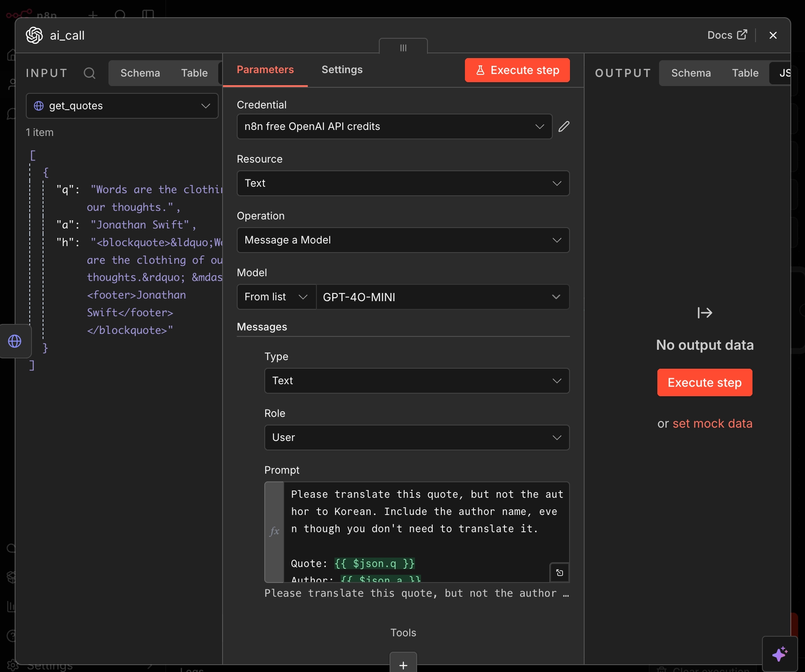Click the ai_call node title
This screenshot has width=805, height=672.
pyautogui.click(x=67, y=35)
